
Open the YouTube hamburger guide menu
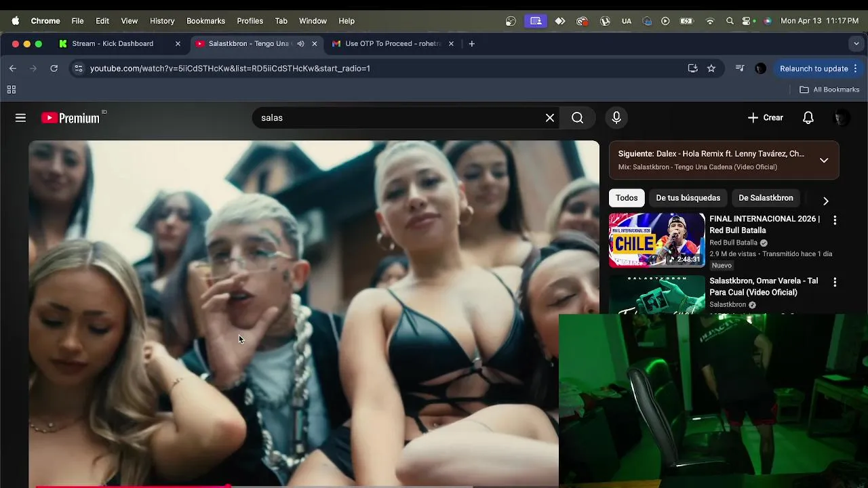[20, 118]
